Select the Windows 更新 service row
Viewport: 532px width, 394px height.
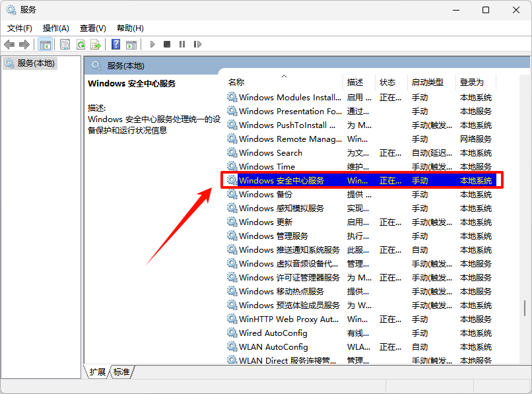pyautogui.click(x=361, y=222)
